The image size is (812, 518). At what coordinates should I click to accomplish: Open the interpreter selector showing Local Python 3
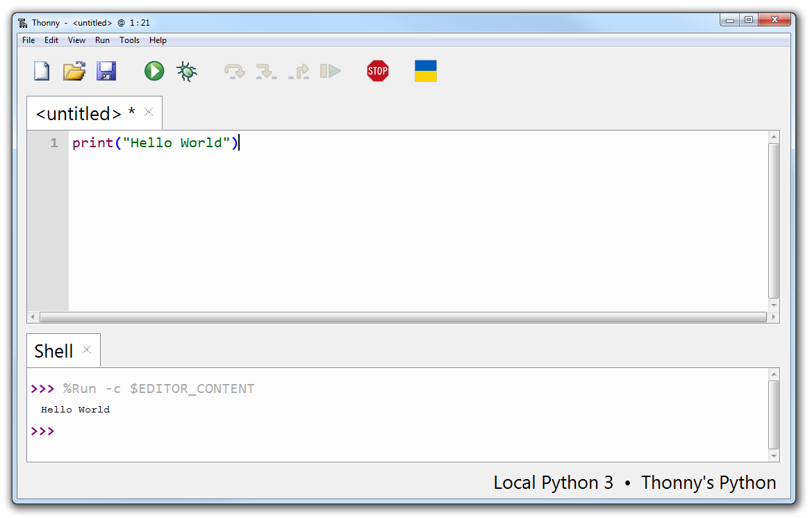click(634, 483)
